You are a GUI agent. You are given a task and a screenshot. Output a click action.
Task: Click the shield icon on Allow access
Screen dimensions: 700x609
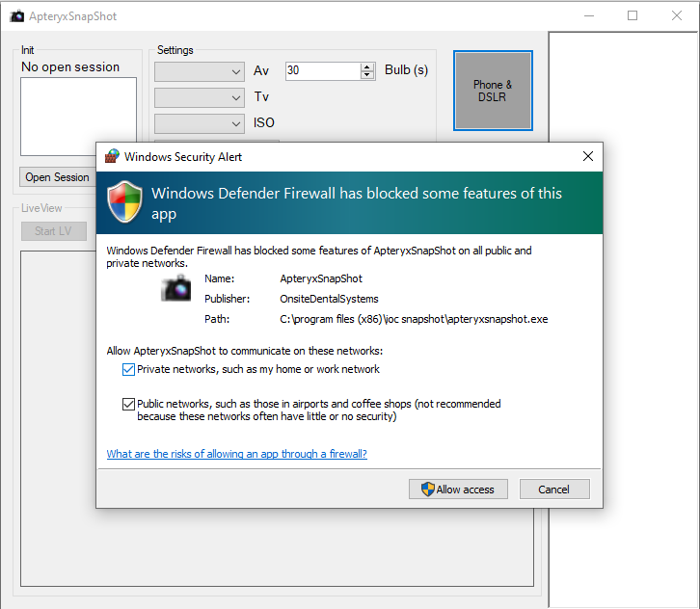click(x=428, y=490)
